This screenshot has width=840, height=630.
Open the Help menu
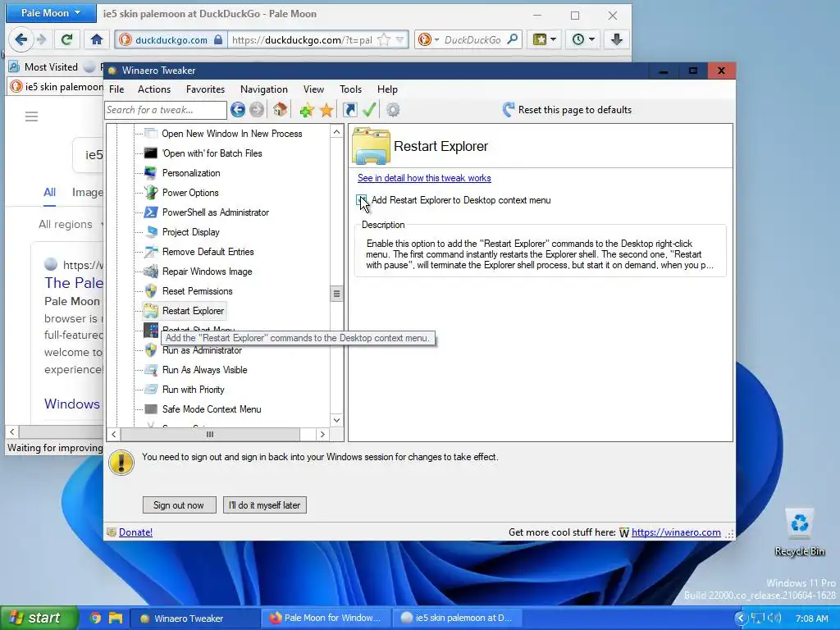point(387,89)
